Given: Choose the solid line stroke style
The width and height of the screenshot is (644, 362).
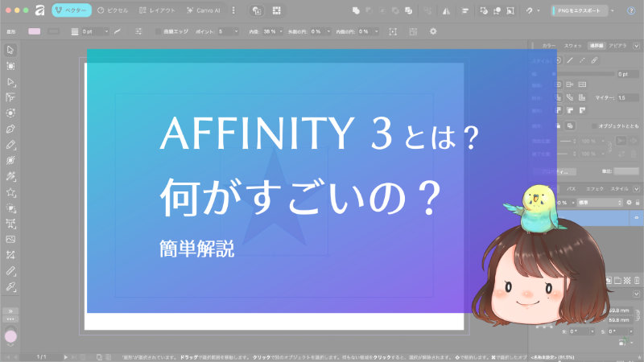Looking at the screenshot, I should 570,60.
